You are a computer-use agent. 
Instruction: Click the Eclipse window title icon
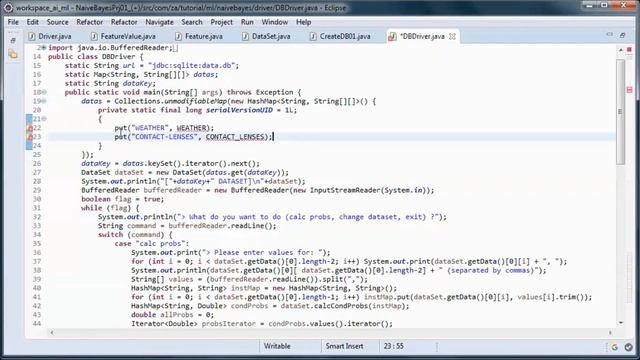8,7
